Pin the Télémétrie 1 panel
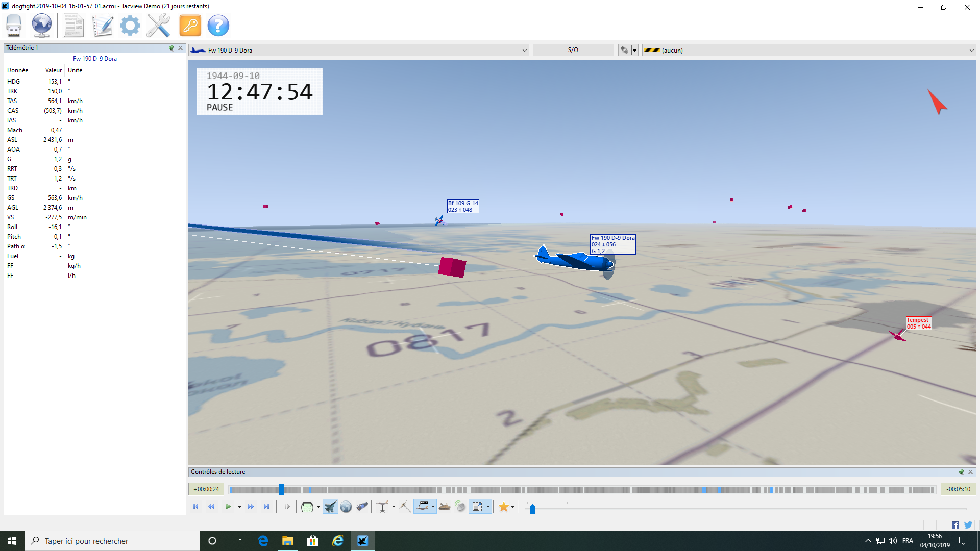This screenshot has width=980, height=551. coord(171,48)
